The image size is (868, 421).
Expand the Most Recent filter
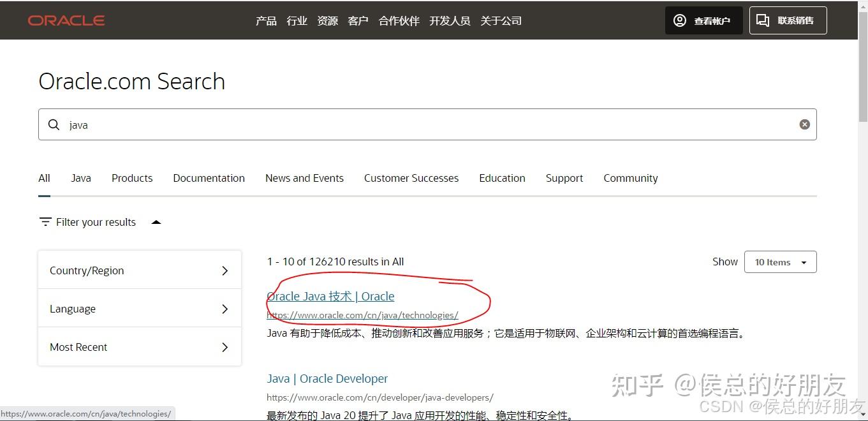click(x=224, y=347)
